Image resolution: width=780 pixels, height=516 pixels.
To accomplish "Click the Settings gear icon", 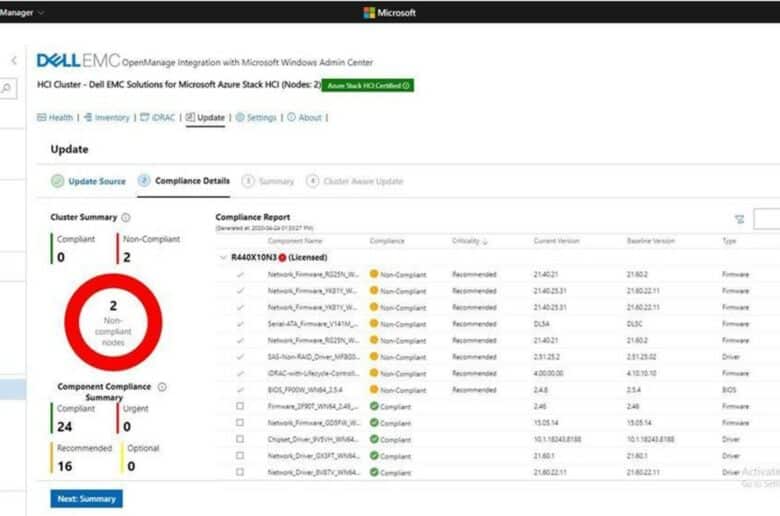I will point(240,117).
